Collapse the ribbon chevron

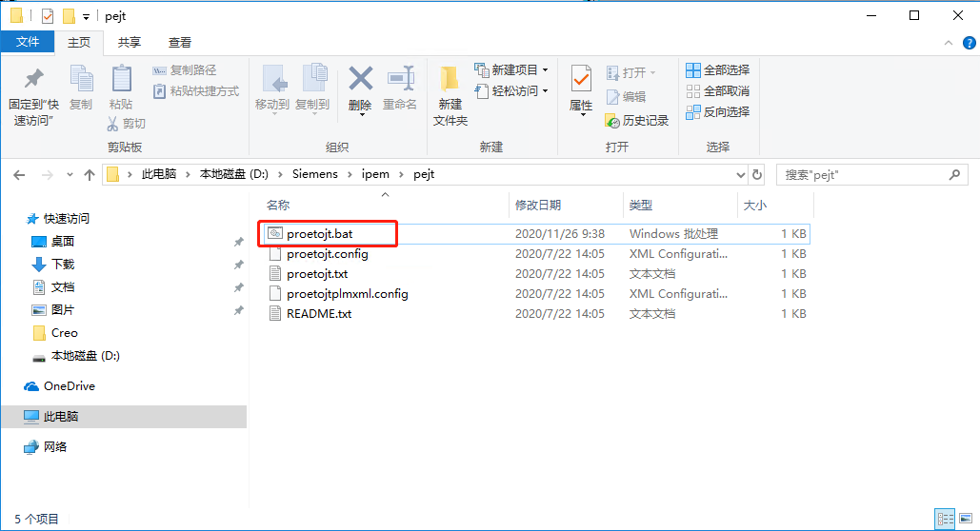[949, 43]
